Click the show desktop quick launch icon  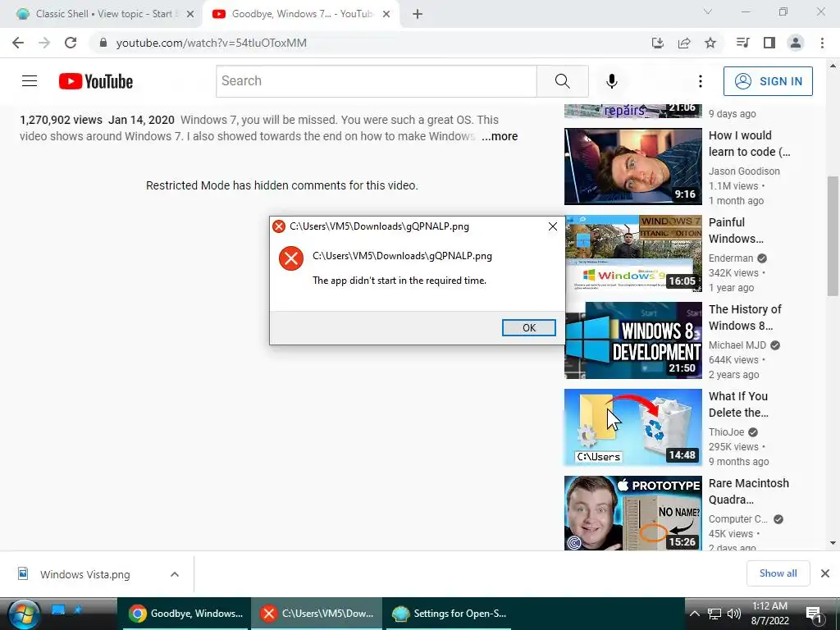coord(58,609)
